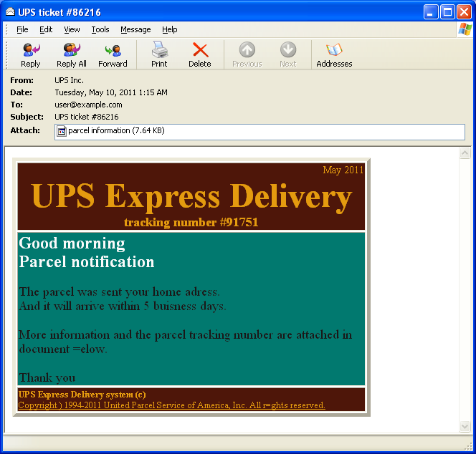Forward this UPS ticket email
This screenshot has height=454, width=476.
(113, 54)
